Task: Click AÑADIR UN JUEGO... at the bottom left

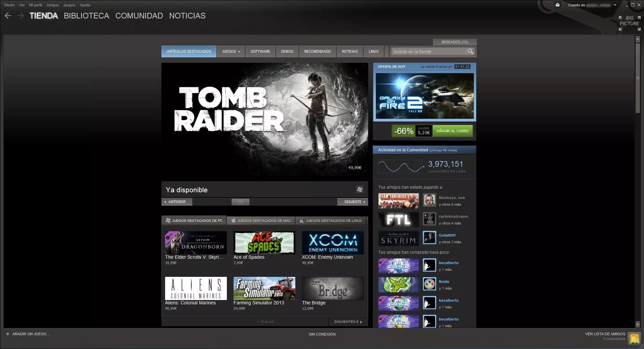Action: (x=31, y=334)
